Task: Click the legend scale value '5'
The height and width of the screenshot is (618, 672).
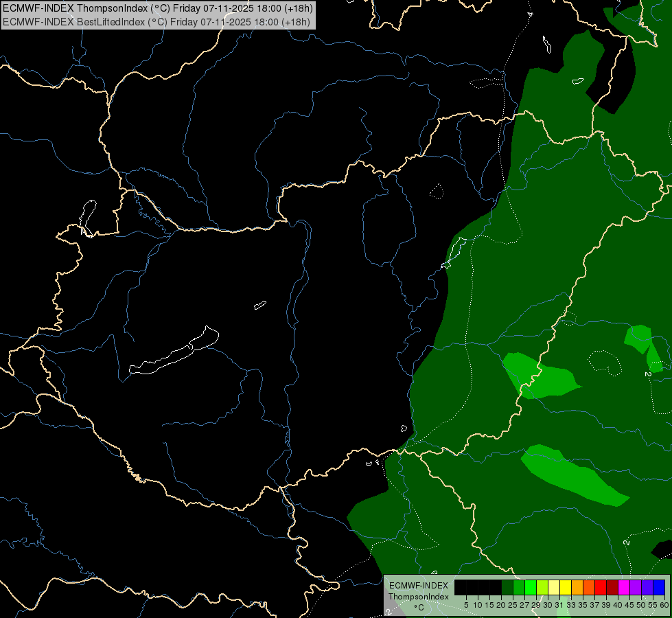Action: pos(466,605)
